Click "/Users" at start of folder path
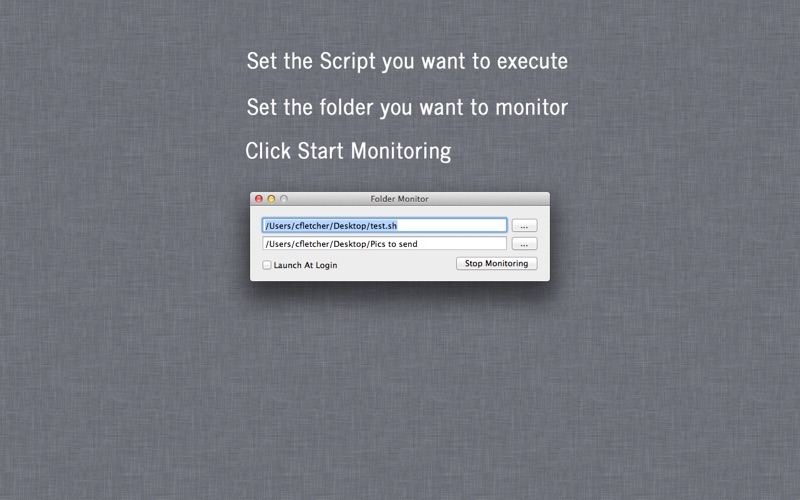The image size is (800, 500). point(278,244)
